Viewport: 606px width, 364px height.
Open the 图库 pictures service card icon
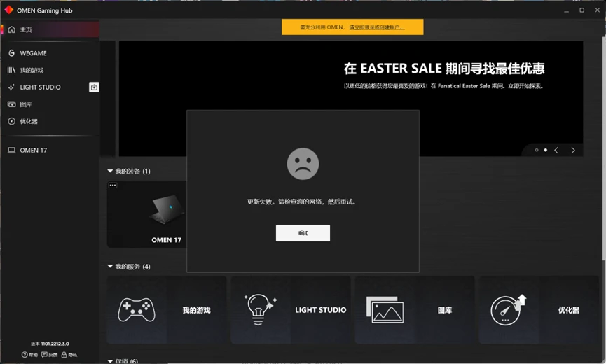point(385,309)
